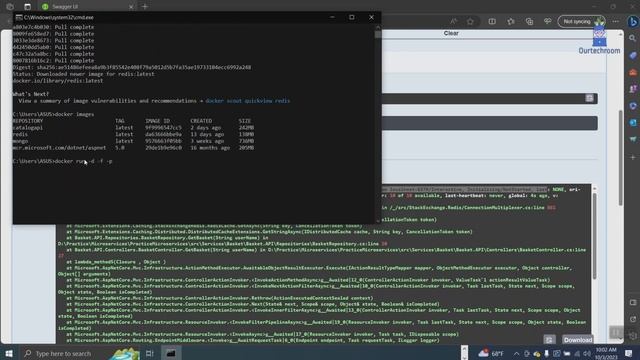
Task: Open the Shopping tag icon in Edge sidebar
Action: 633,55
